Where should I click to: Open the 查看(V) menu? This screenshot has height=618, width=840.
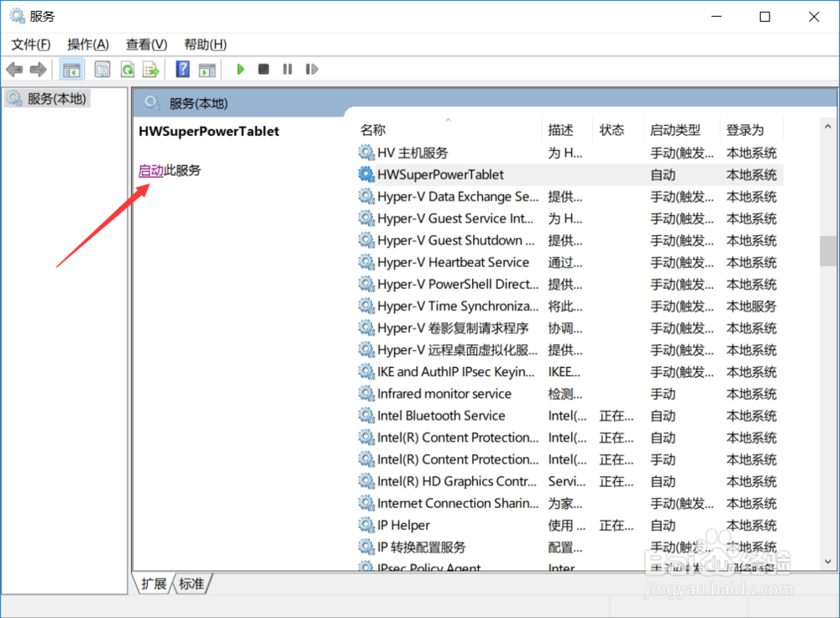click(146, 45)
